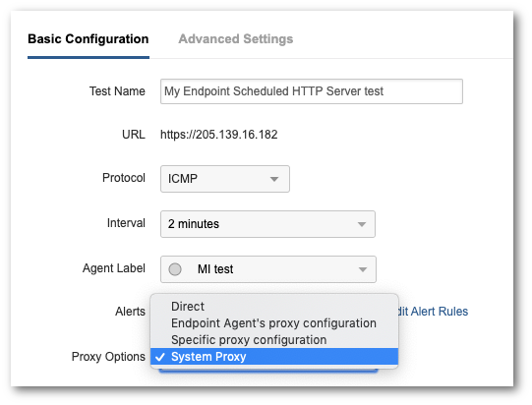Switch to the Basic Configuration tab
Viewport: 532px width, 405px height.
[89, 39]
